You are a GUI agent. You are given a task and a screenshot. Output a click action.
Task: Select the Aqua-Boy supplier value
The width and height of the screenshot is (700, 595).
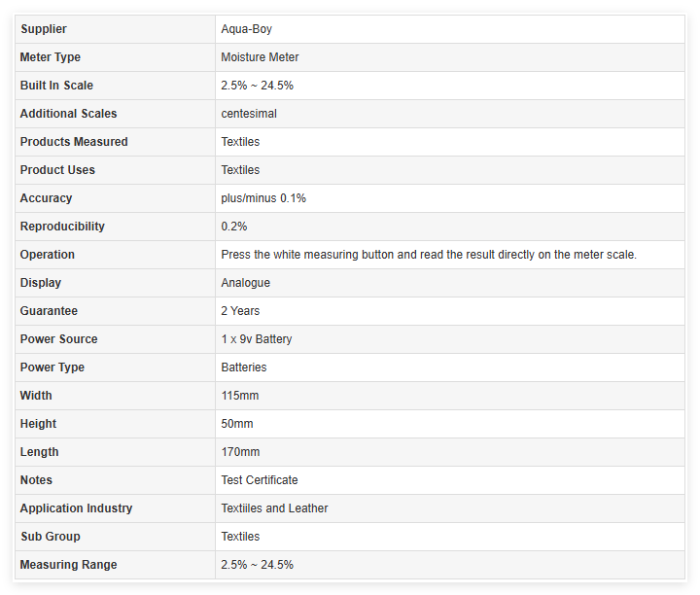tap(246, 29)
